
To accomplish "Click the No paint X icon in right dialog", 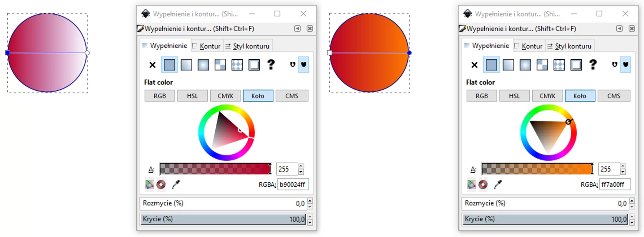I will coord(474,65).
